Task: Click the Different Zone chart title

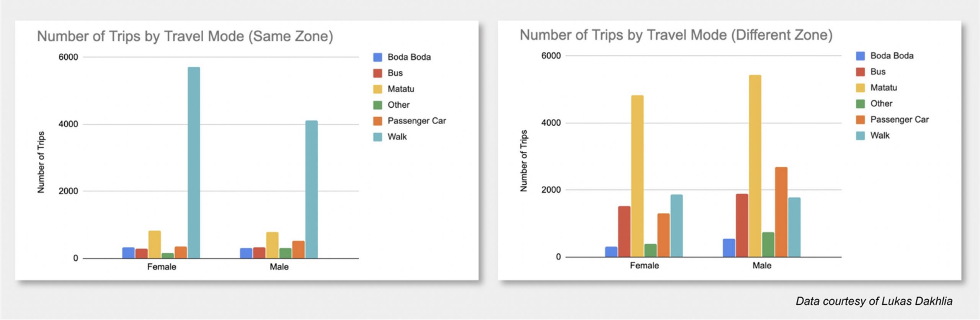Action: (676, 35)
